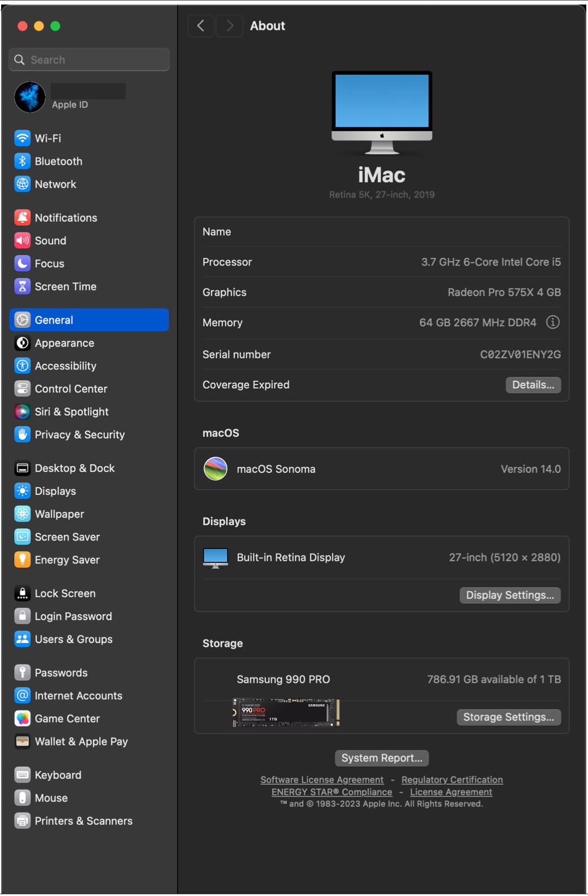
Task: Click the forward chevron button
Action: [x=229, y=26]
